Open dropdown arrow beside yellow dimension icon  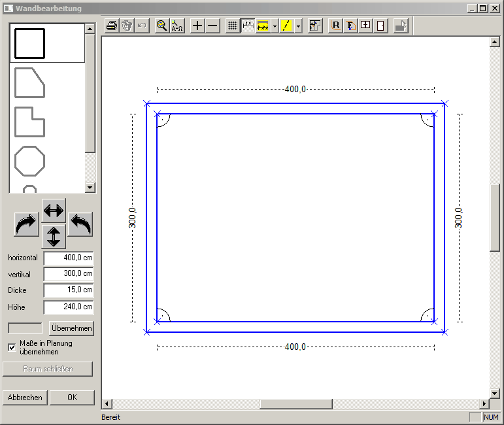(275, 25)
